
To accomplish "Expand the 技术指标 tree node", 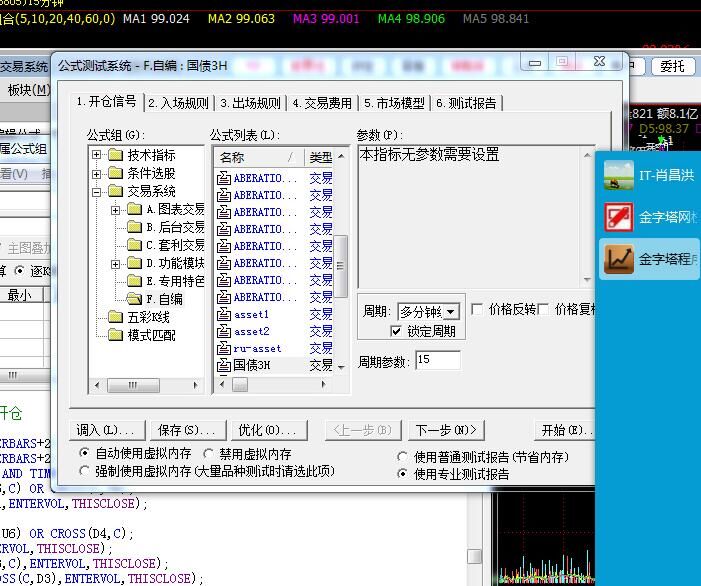I will (97, 155).
